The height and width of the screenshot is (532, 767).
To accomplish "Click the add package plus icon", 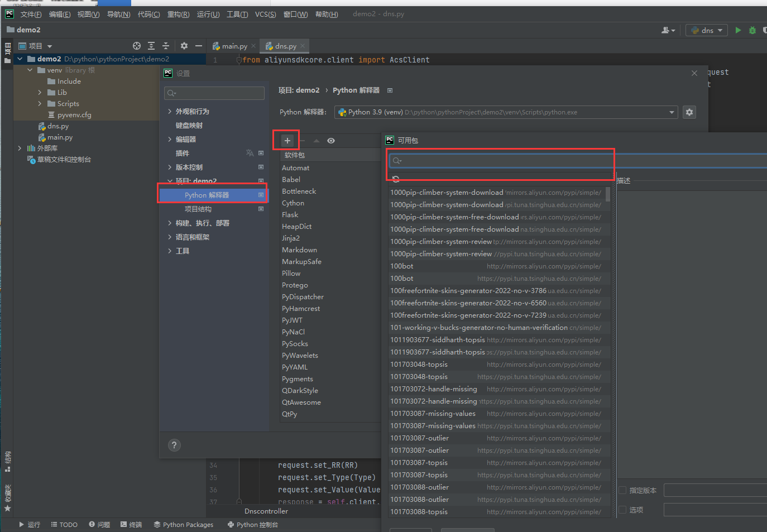I will pyautogui.click(x=287, y=141).
